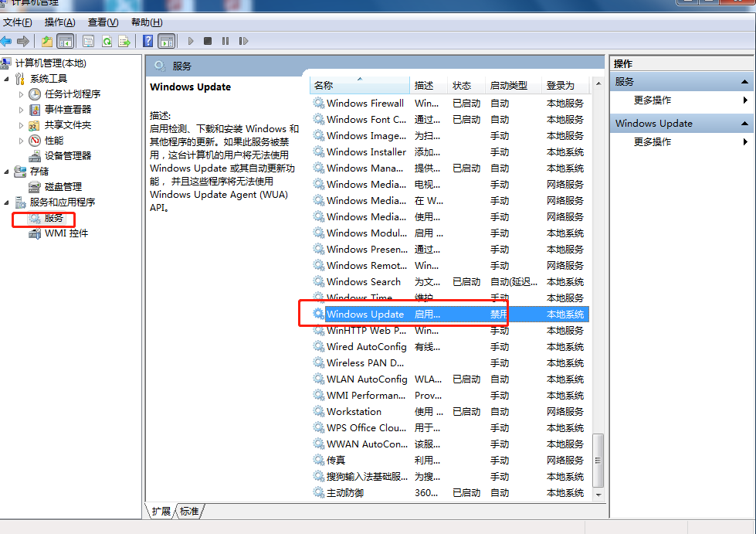Toggle the show/hide action pane icon

tap(167, 42)
